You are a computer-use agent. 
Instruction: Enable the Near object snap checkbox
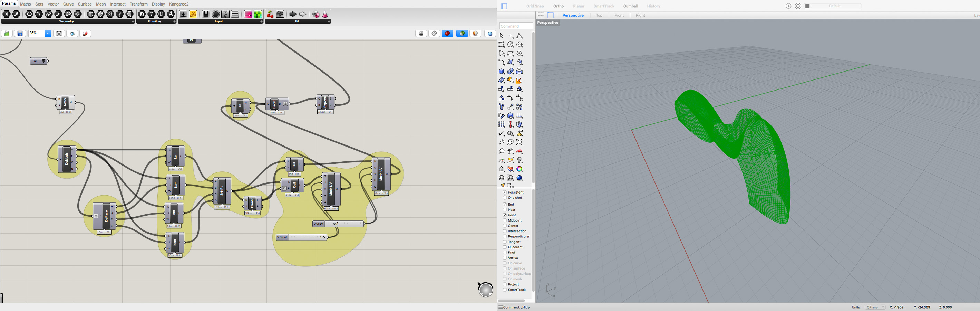click(505, 210)
